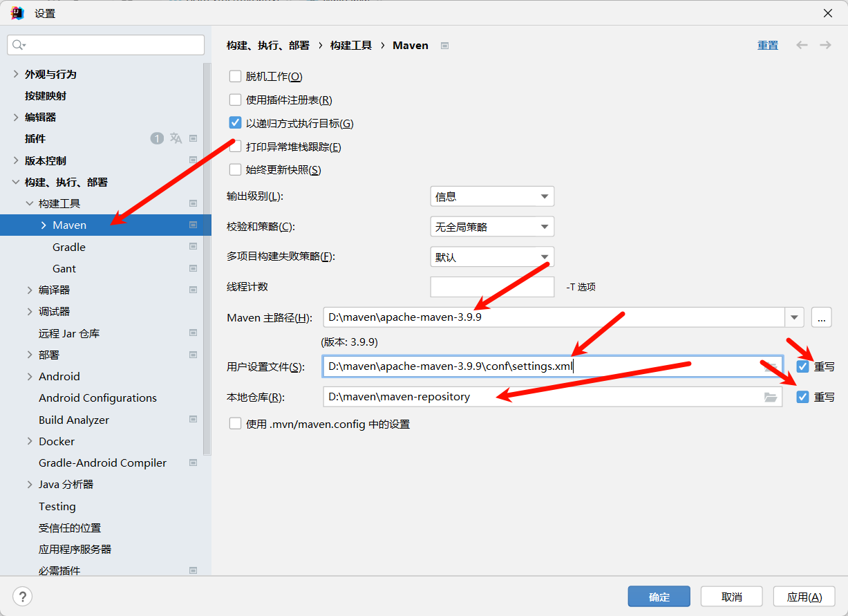Click into the settings search field
Viewport: 848px width, 616px height.
click(106, 45)
